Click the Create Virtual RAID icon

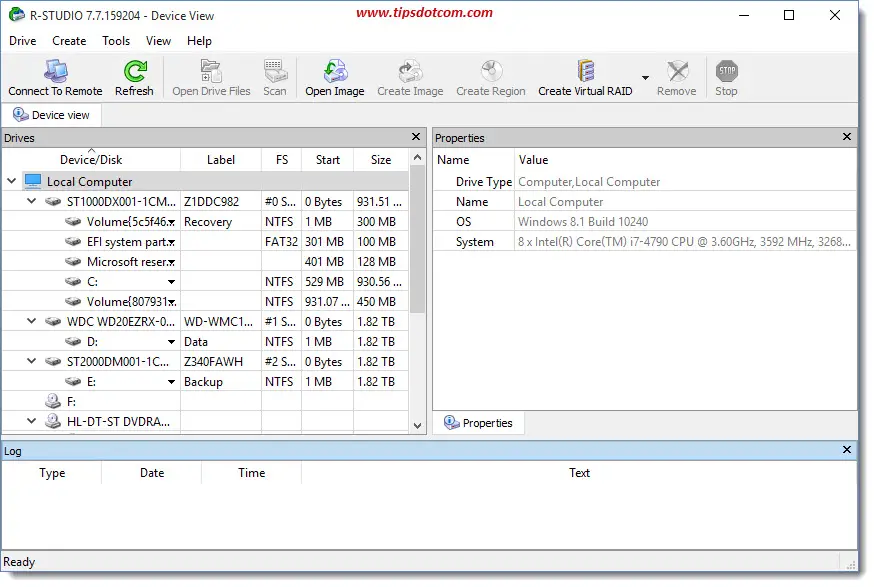coord(585,71)
